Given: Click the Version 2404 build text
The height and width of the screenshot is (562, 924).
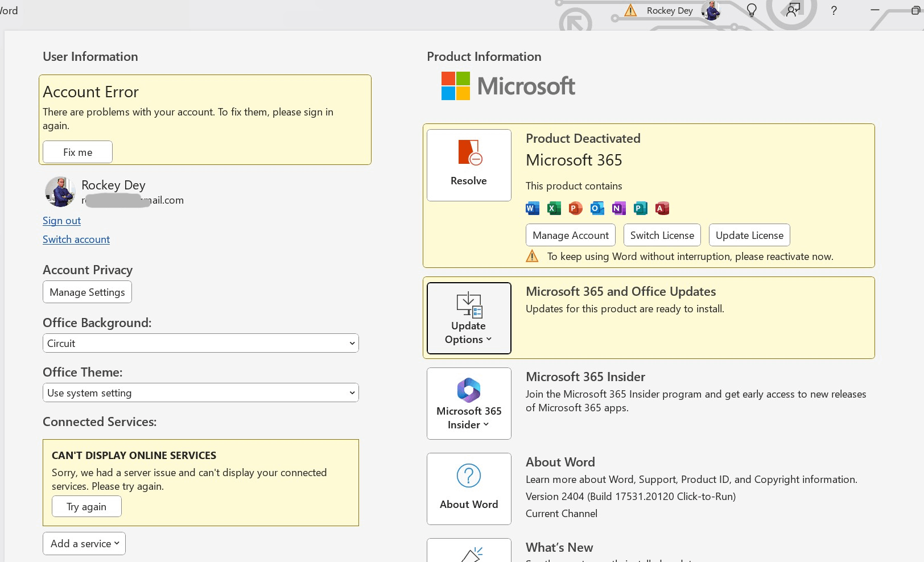Looking at the screenshot, I should 630,496.
